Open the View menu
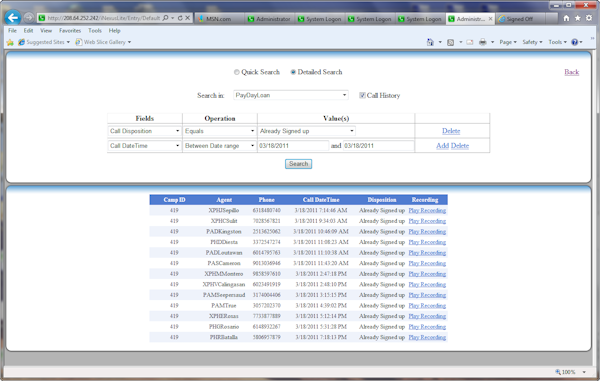 pos(46,31)
